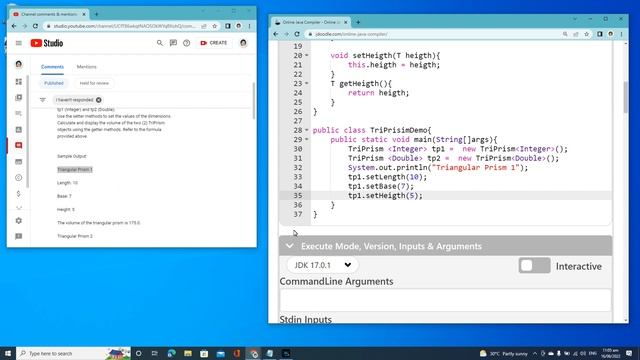Open new tab in YouTube Studio window
Screen dimensions: 640x360
tap(96, 14)
